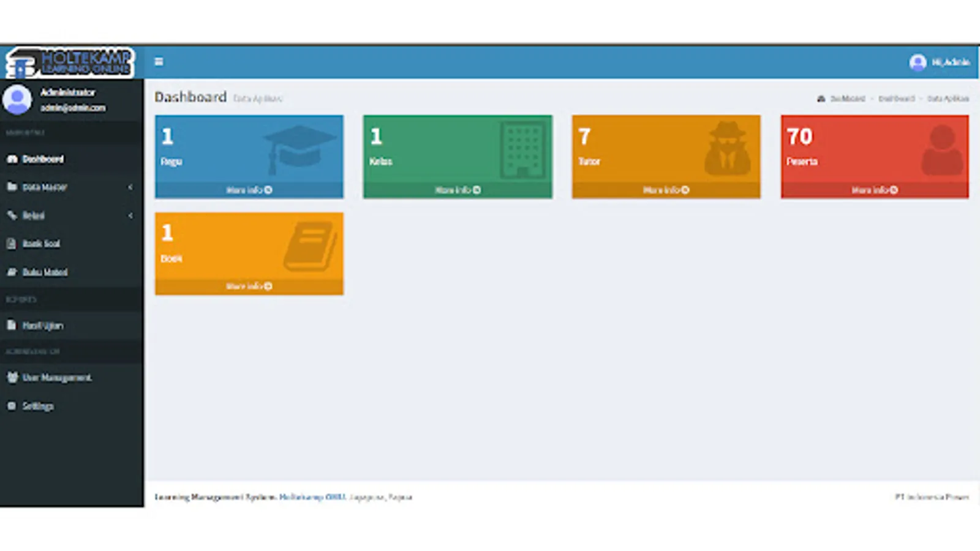
Task: Click the Relasi link icon
Action: point(12,216)
